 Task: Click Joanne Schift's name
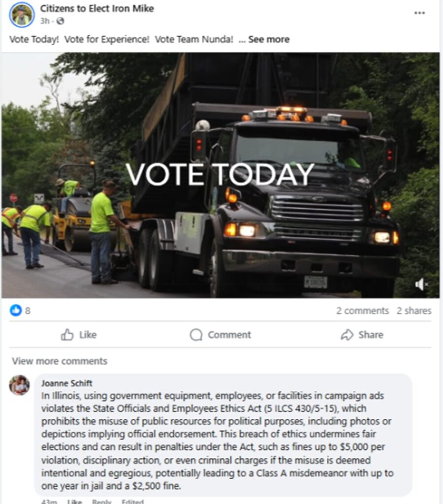point(66,383)
